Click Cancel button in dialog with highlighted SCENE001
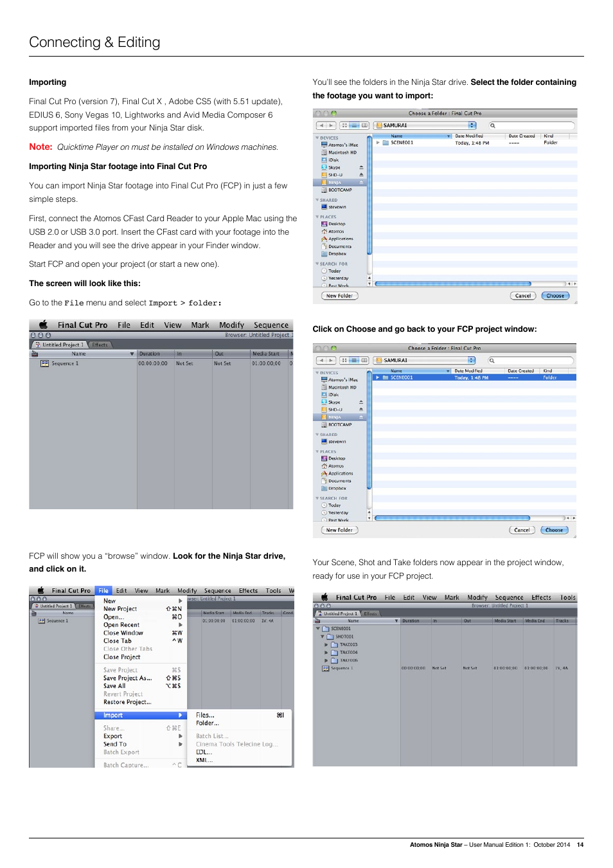 (x=522, y=530)
